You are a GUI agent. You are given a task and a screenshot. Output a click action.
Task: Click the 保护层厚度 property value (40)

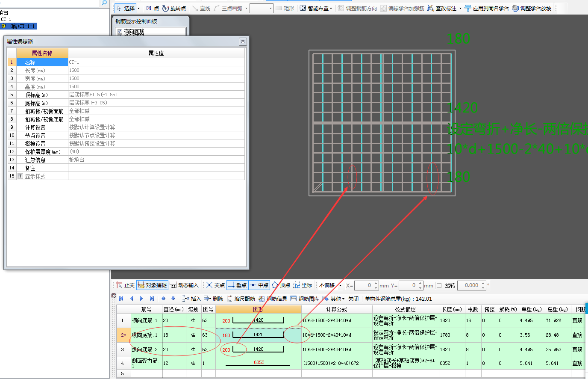(156, 151)
